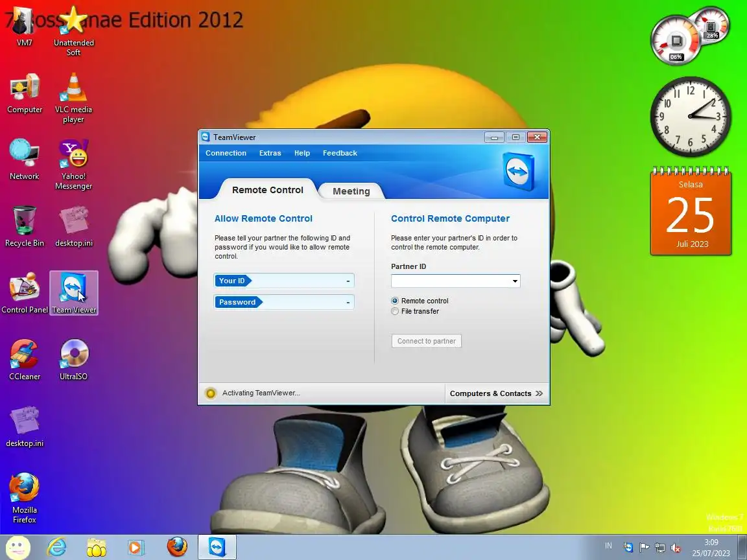Screen dimensions: 747x560
Task: Launch VLC media player desktop shortcut
Action: click(73, 98)
